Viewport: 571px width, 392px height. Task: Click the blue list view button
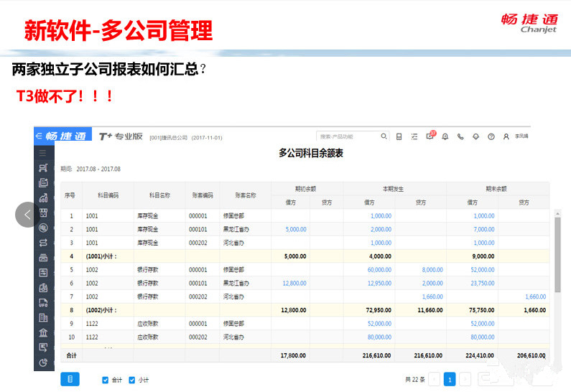coord(70,379)
